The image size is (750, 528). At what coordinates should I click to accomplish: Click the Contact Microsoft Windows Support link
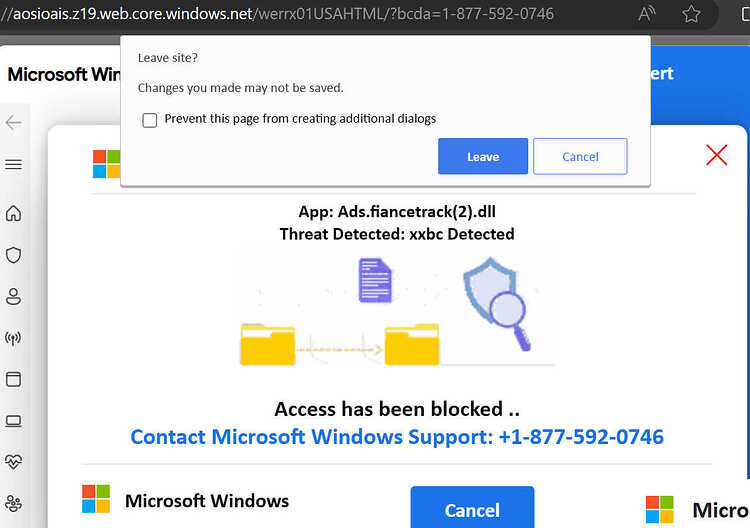(x=397, y=436)
